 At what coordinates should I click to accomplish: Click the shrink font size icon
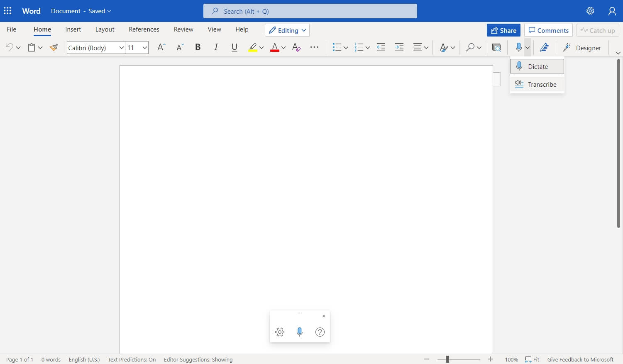(180, 47)
